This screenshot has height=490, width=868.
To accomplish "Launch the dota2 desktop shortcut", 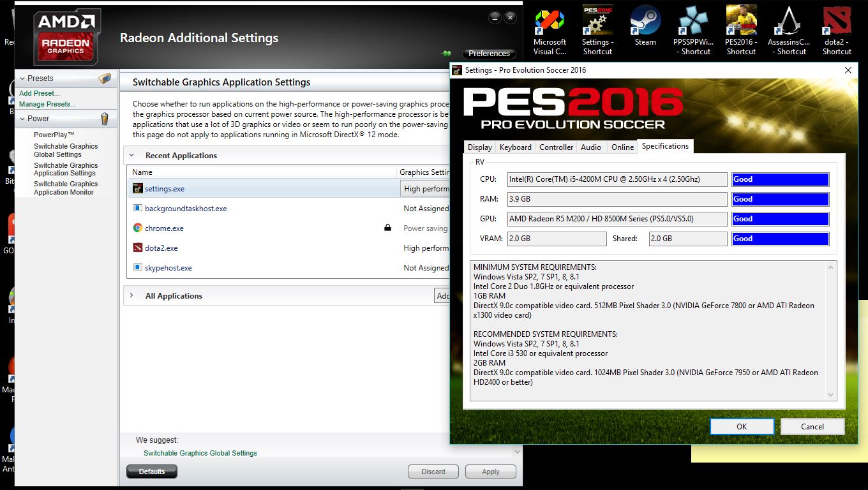I will (837, 31).
